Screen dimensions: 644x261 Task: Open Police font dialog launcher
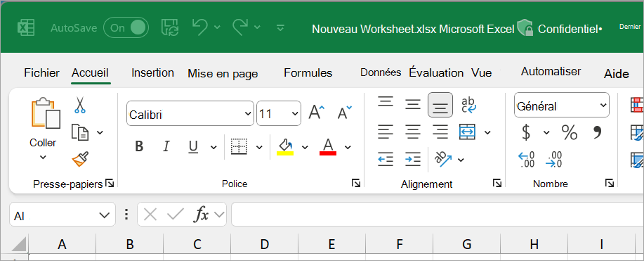point(356,183)
